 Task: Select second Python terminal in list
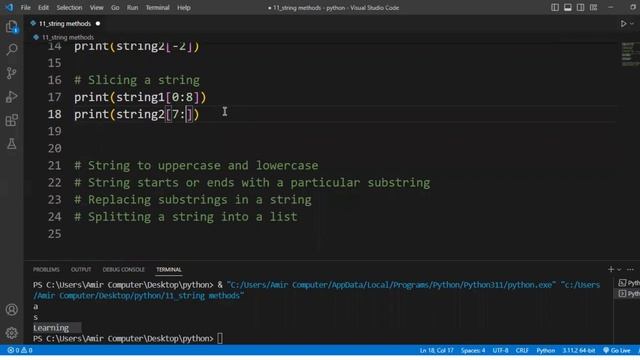click(x=629, y=293)
